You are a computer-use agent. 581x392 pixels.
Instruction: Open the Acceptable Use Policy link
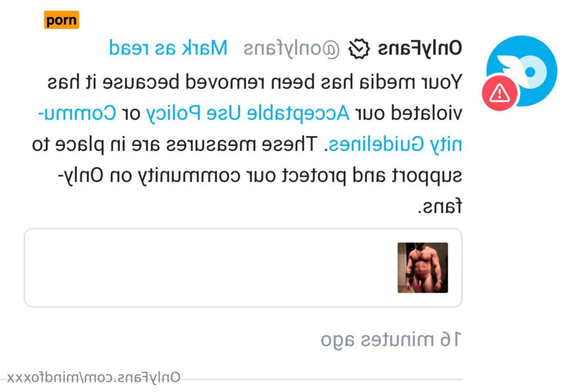pos(248,114)
